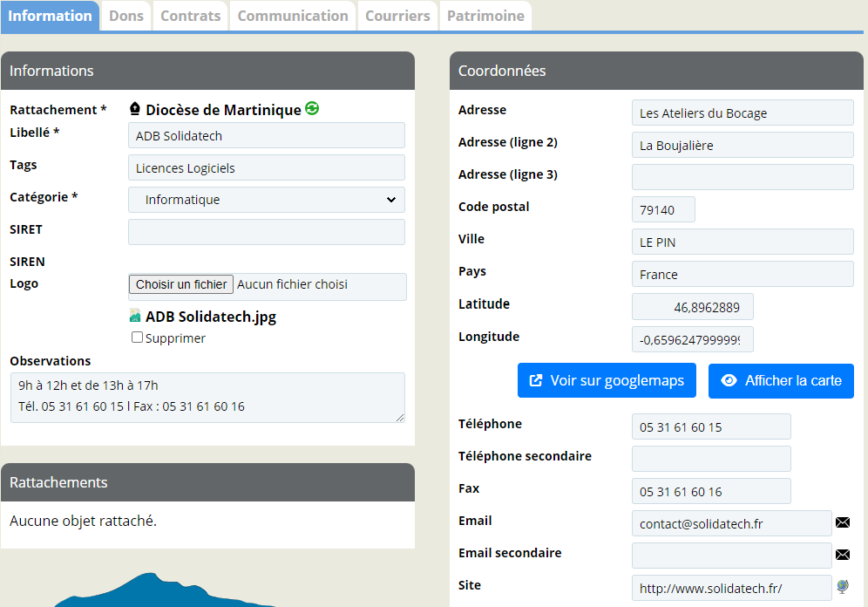Focus the empty Téléphone secondaire field
The width and height of the screenshot is (868, 607).
point(711,459)
